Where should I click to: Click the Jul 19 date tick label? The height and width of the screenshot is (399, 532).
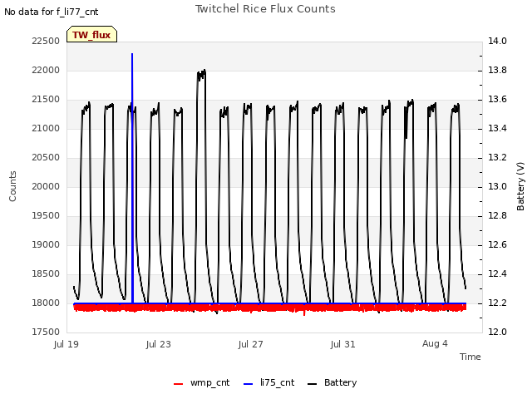click(66, 344)
